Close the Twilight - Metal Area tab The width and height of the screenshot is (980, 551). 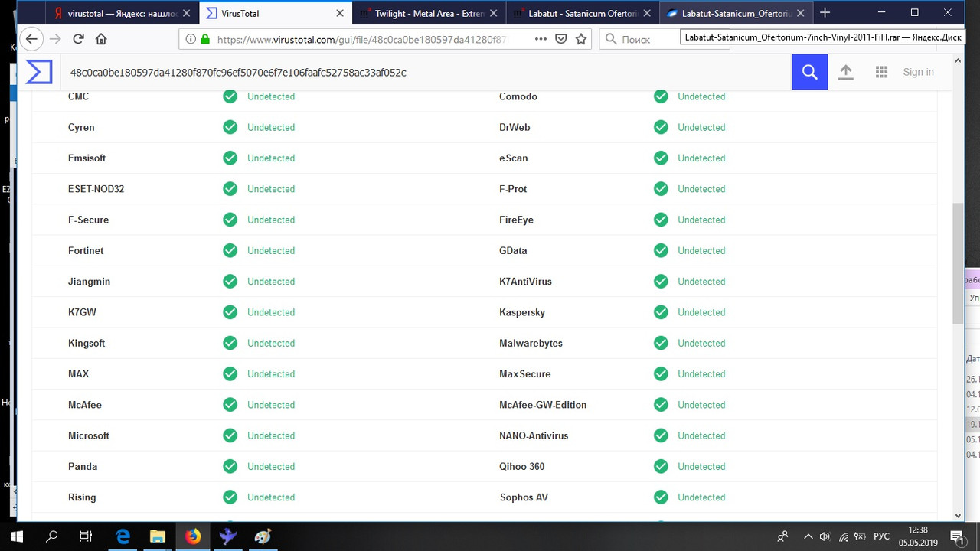495,13
